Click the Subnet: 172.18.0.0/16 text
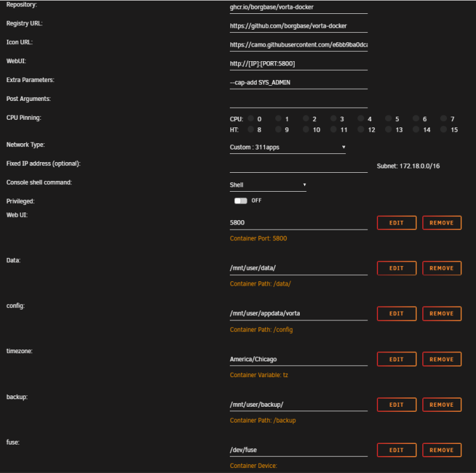Image resolution: width=476 pixels, height=473 pixels. coord(408,166)
